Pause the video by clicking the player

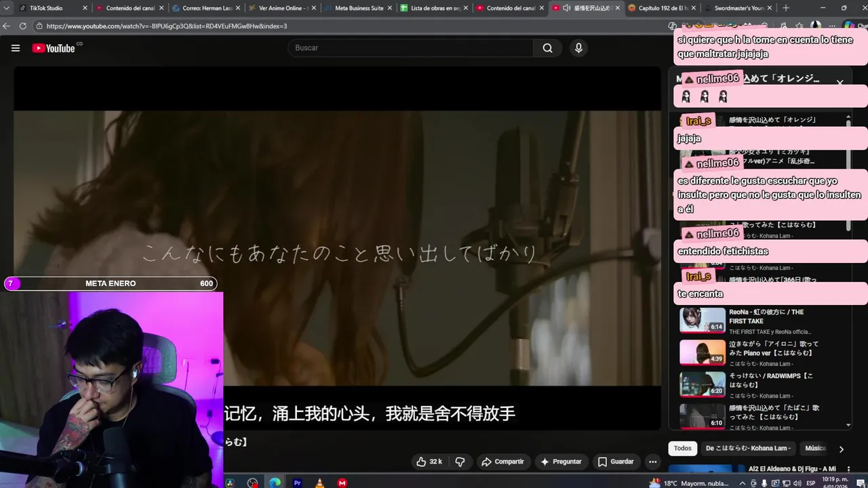coord(337,248)
